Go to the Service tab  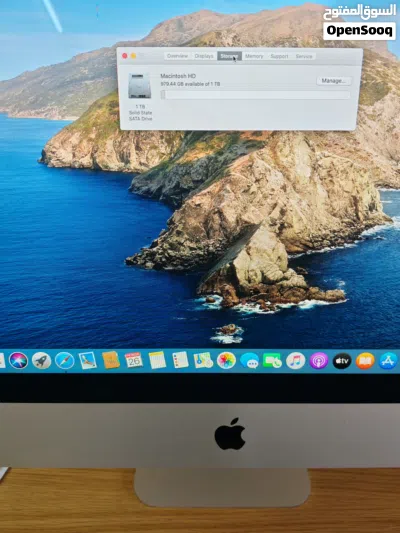[x=304, y=56]
